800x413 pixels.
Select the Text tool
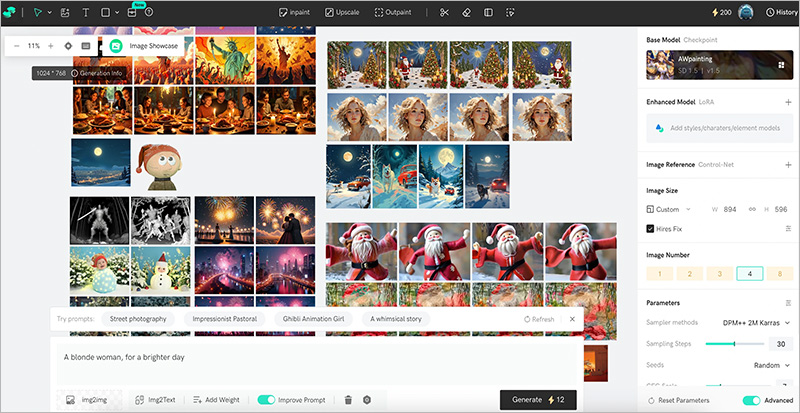85,12
